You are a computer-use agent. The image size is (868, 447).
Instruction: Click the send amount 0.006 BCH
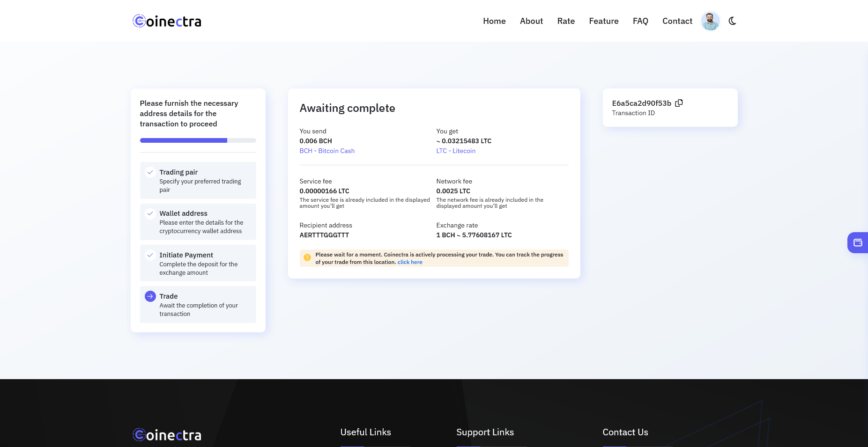tap(316, 141)
